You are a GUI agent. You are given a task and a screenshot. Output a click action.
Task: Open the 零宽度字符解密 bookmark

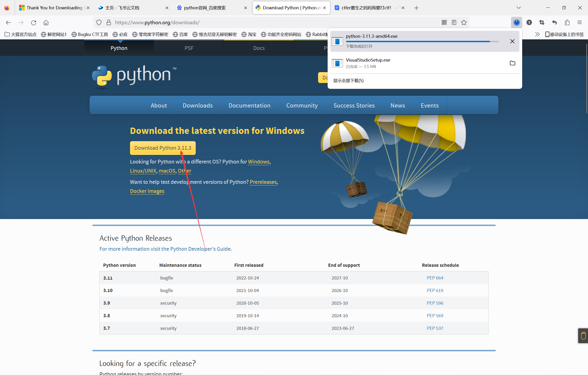150,34
